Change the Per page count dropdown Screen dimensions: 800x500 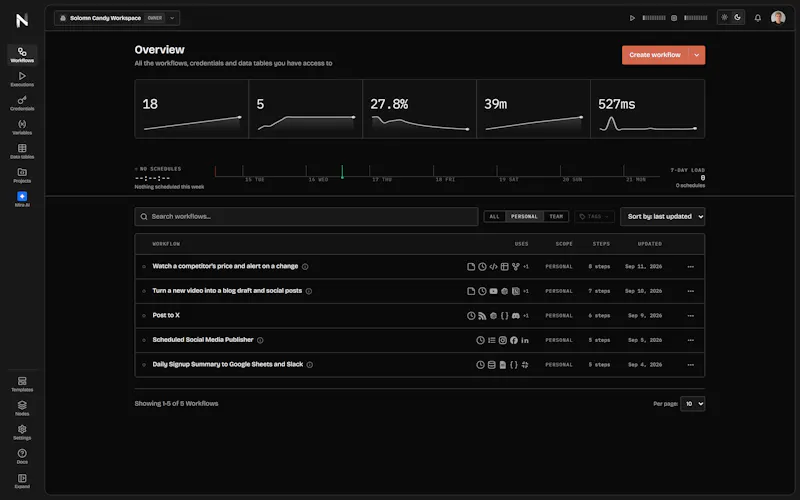click(692, 404)
